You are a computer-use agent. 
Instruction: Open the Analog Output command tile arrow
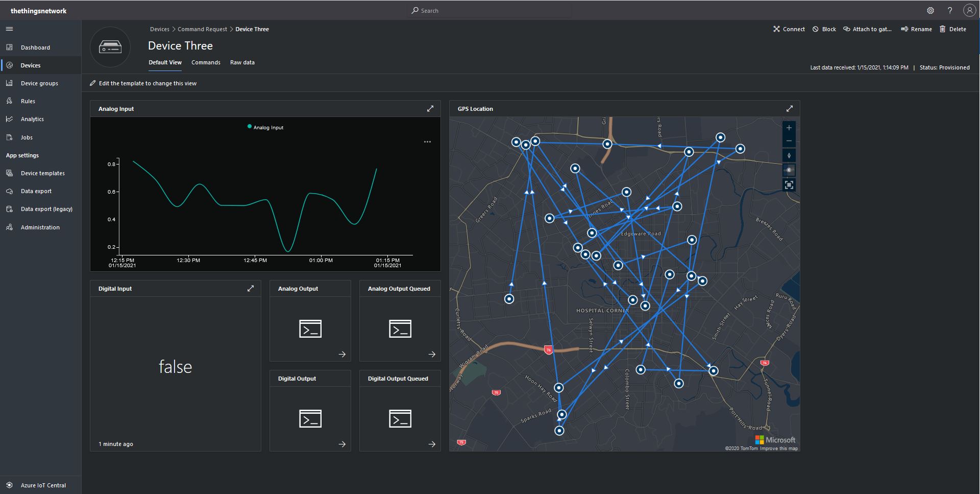[x=342, y=354]
